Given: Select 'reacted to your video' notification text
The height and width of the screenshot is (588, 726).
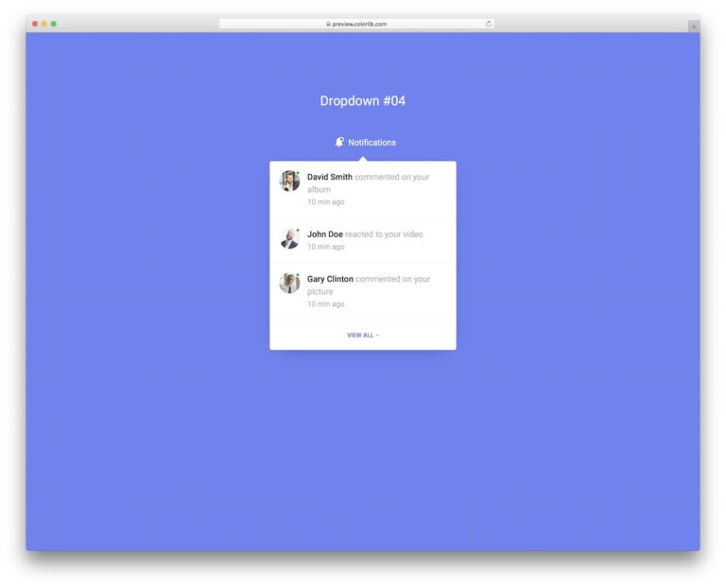Looking at the screenshot, I should tap(384, 234).
